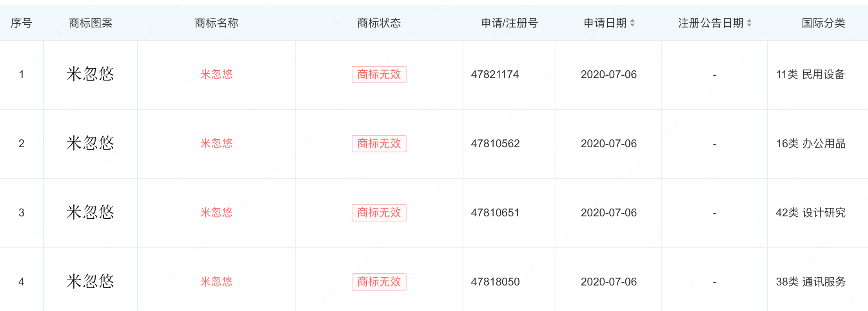868x311 pixels.
Task: Click the 商标无效 status tag for 47821174
Action: [379, 74]
